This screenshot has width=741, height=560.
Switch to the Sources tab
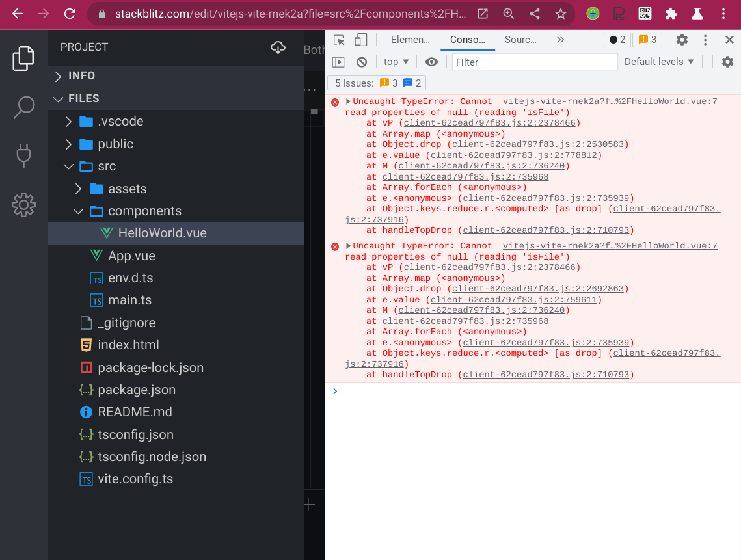[x=520, y=40]
